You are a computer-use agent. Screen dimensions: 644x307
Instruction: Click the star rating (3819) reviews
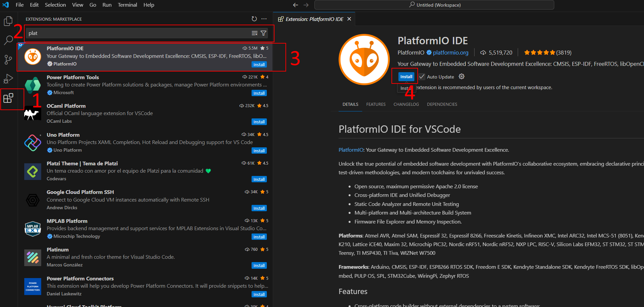pos(548,53)
